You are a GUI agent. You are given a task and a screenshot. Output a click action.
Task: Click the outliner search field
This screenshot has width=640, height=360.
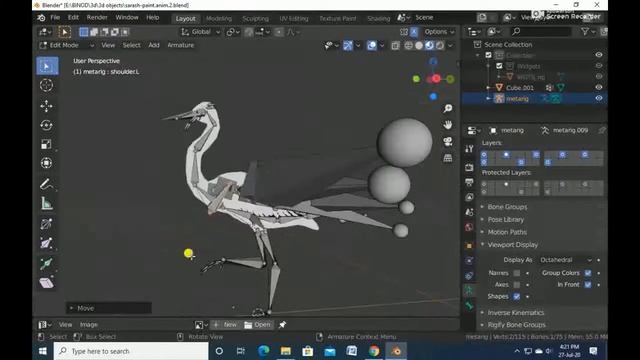pos(540,31)
